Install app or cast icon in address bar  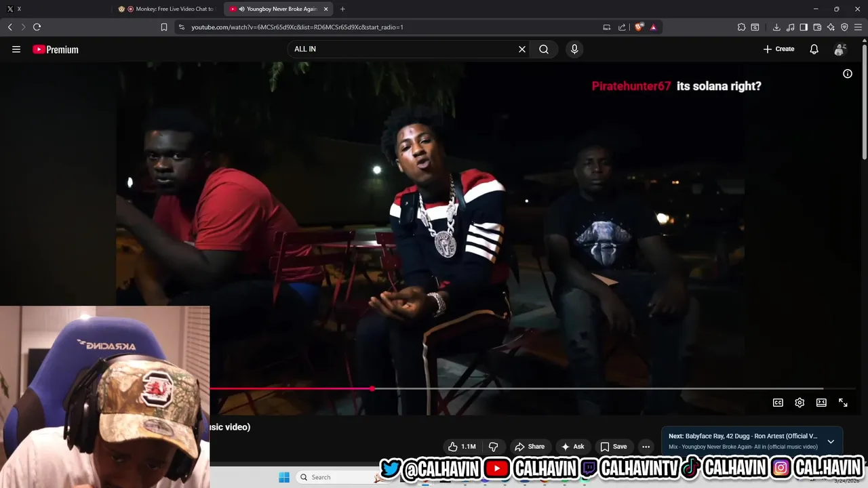pos(607,27)
